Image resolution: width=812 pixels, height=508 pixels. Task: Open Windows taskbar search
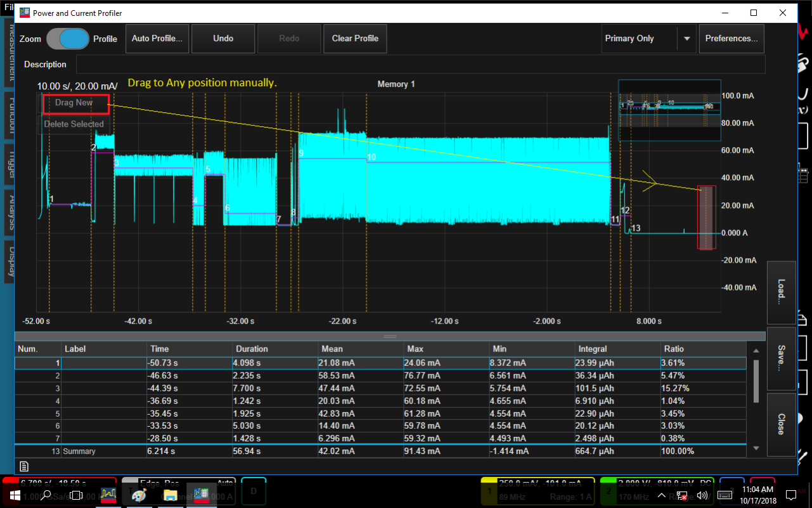[x=45, y=495]
